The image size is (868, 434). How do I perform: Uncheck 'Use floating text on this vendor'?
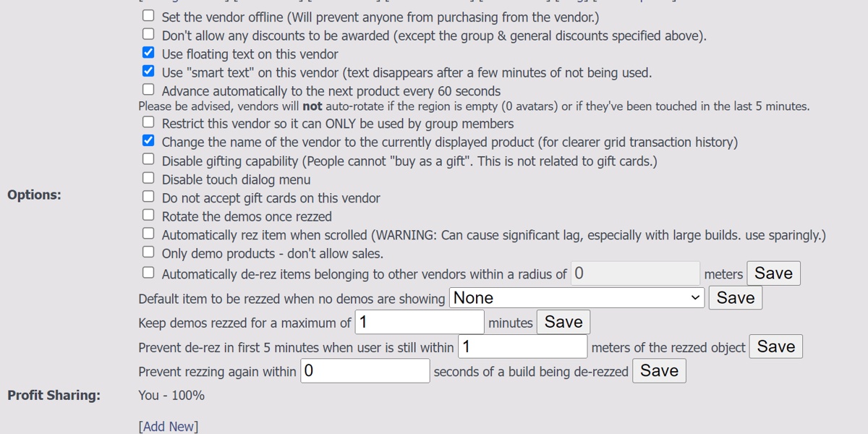[x=148, y=53]
